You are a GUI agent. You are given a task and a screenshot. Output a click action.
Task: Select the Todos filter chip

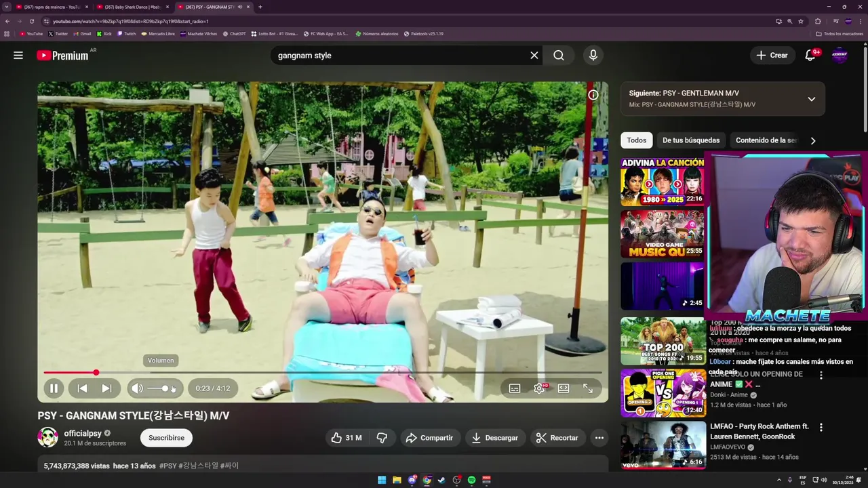pyautogui.click(x=636, y=140)
